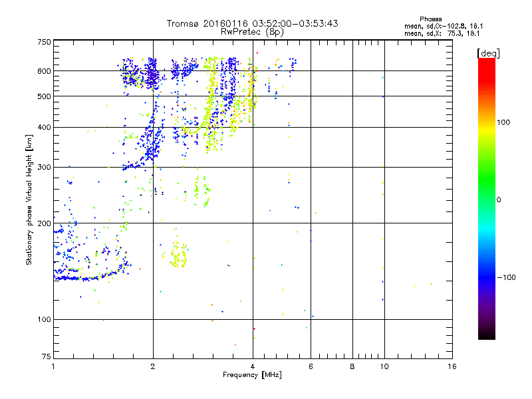Image resolution: width=532 pixels, height=399 pixels.
Task: Click the '400' y-axis tick label
Action: [44, 127]
